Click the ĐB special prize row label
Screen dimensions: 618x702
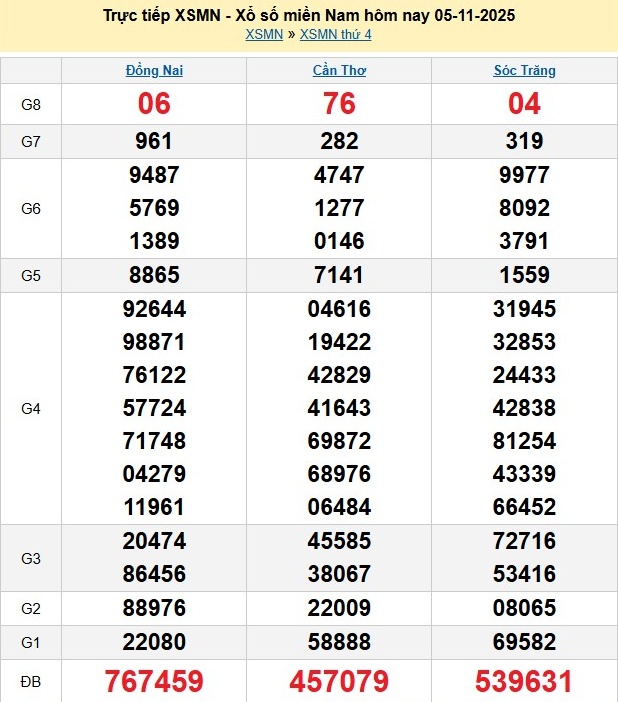31,682
